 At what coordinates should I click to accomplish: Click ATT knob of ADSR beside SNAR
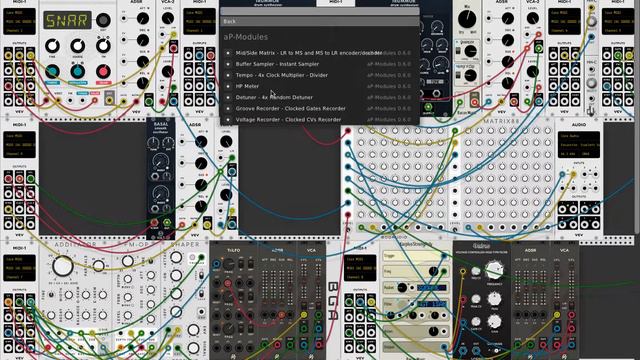tap(143, 18)
